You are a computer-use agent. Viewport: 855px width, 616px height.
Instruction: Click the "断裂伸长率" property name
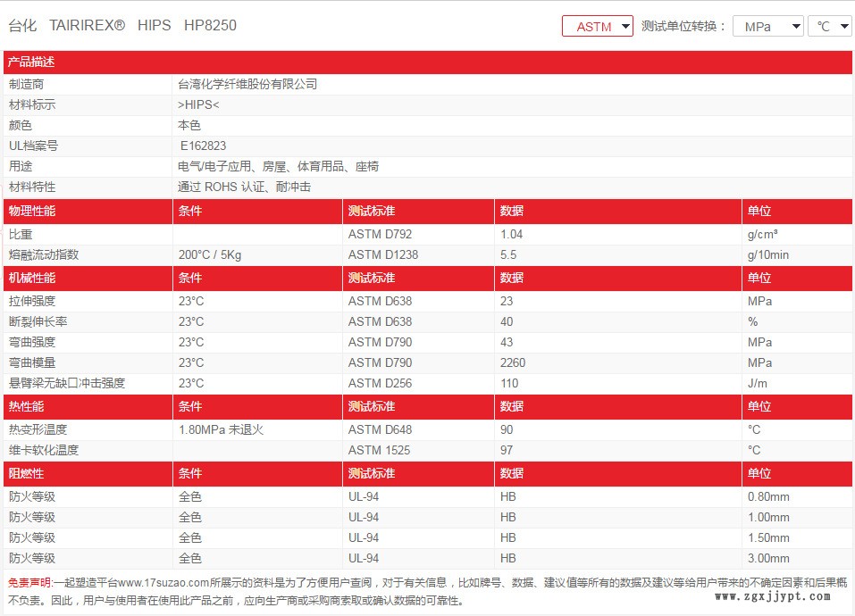click(38, 321)
